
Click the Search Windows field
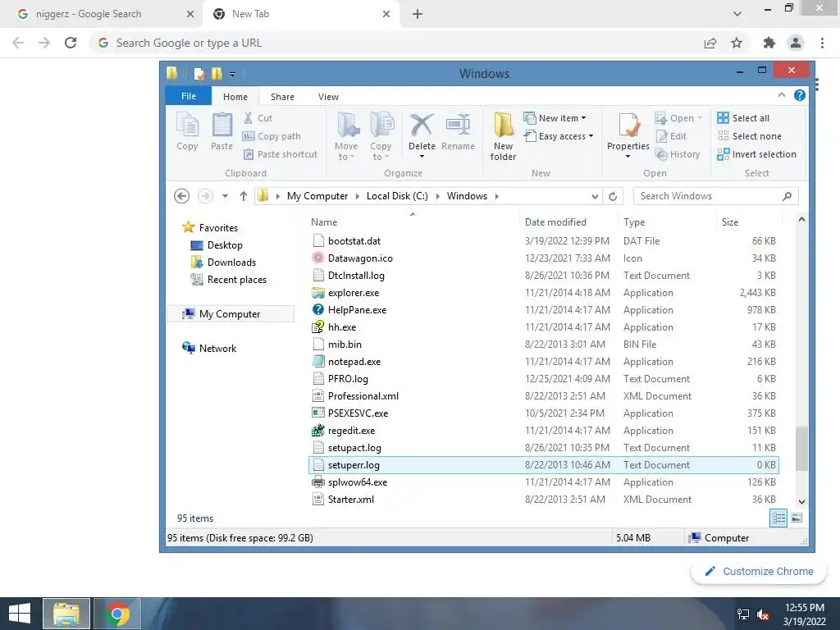point(715,196)
